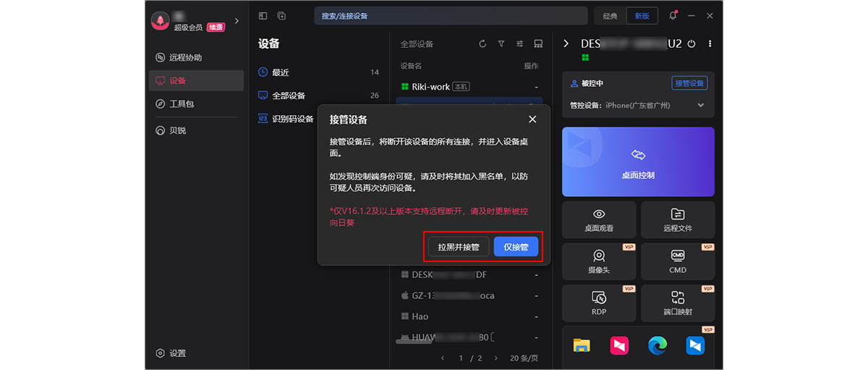Collapse the device detail panel arrow
Viewport: 868px width, 370px height.
(566, 43)
